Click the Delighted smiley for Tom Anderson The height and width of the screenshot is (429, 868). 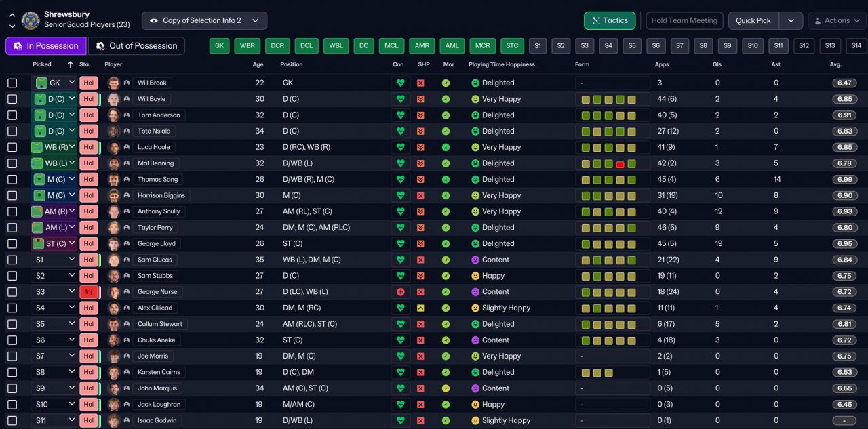click(x=475, y=115)
